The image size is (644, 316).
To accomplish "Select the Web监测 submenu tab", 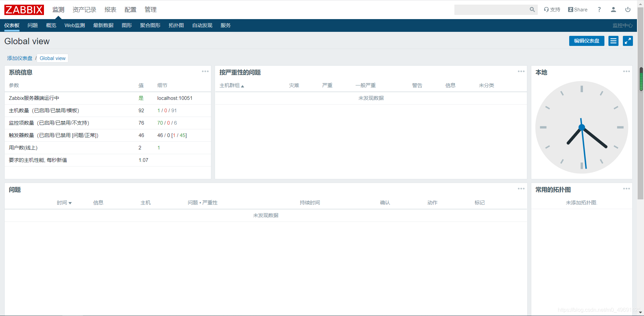I will click(x=75, y=25).
